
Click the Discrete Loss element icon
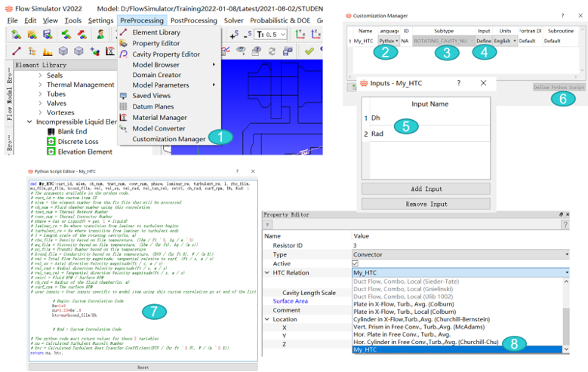click(51, 141)
